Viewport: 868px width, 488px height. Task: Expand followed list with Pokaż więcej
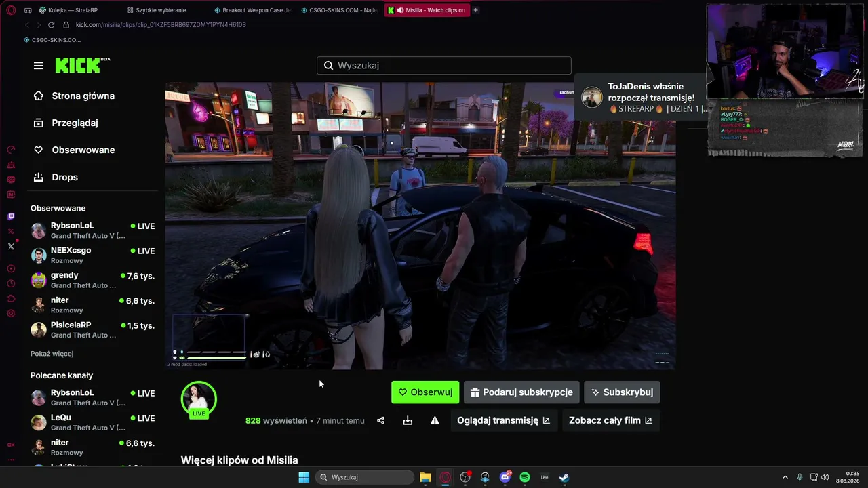point(52,354)
